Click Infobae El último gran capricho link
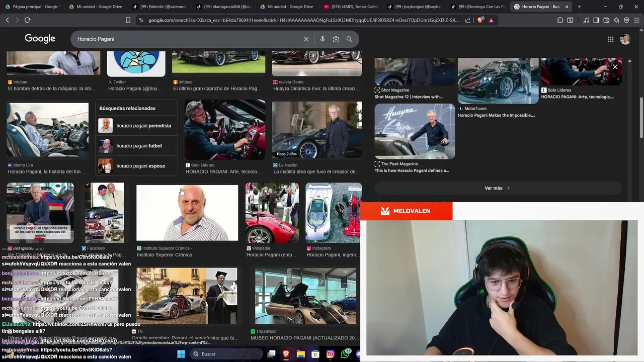Image resolution: width=644 pixels, height=362 pixels. pyautogui.click(x=217, y=88)
